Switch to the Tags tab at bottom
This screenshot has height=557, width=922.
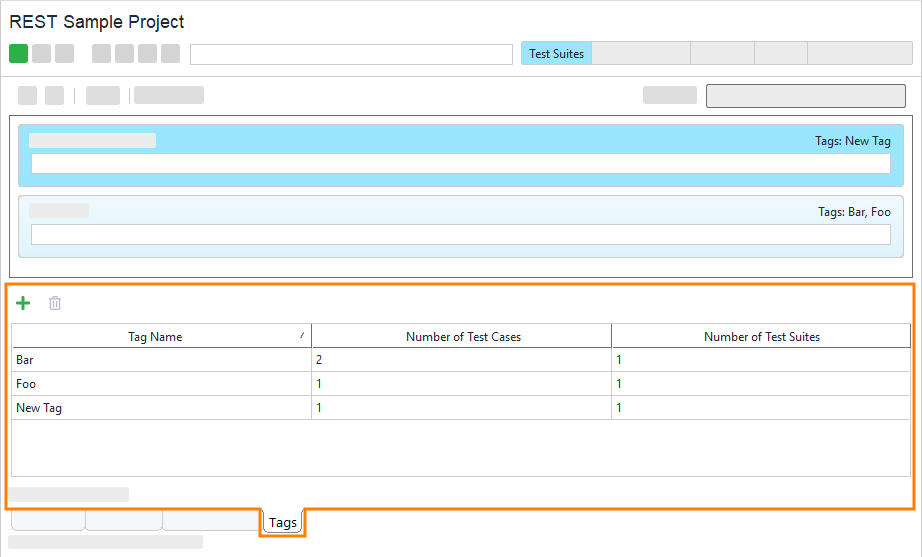point(283,522)
